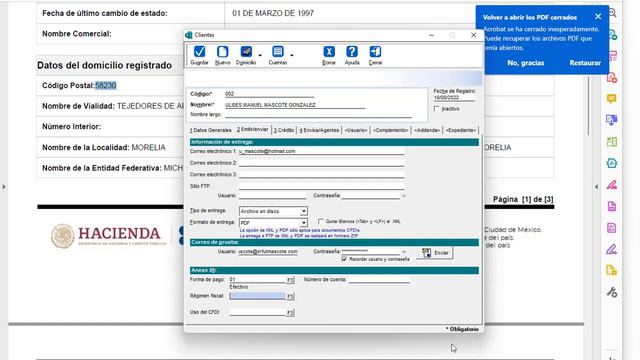
Task: Open the Acrobat More Tools wrench icon
Action: click(611, 292)
